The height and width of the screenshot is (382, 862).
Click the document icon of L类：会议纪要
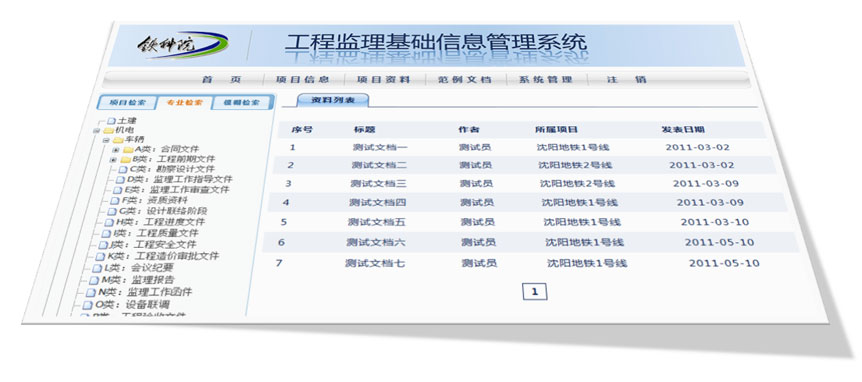[x=97, y=268]
